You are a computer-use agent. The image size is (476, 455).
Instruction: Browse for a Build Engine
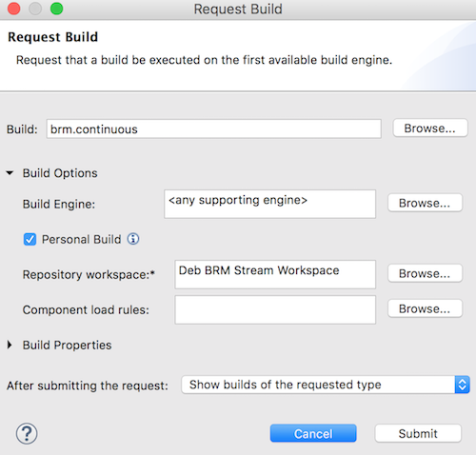[x=425, y=203]
